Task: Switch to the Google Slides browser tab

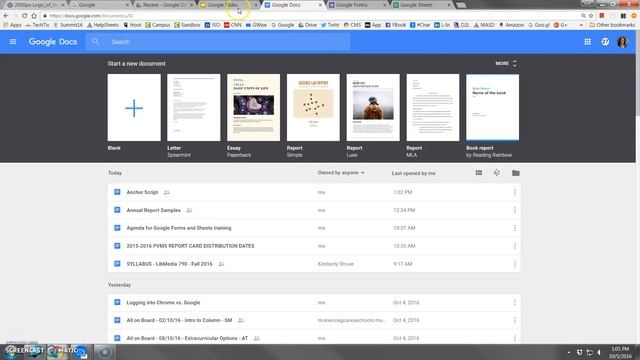Action: coord(227,5)
